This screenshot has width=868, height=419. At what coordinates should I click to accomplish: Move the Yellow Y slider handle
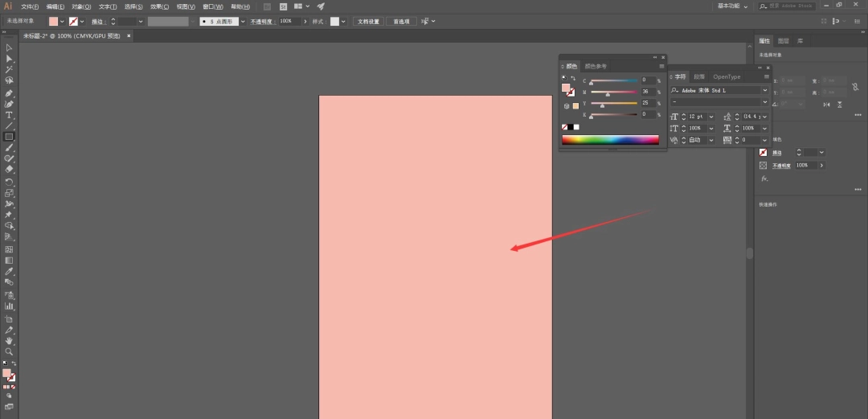(602, 105)
